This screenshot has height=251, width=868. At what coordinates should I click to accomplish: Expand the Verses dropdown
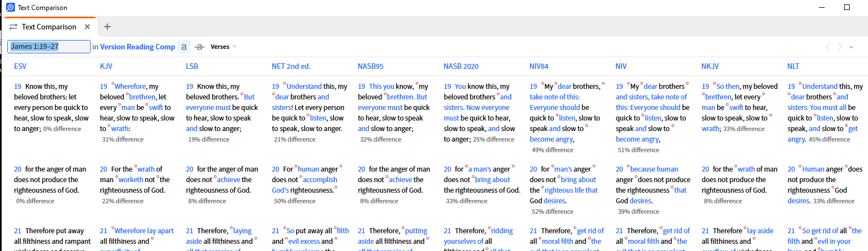224,47
